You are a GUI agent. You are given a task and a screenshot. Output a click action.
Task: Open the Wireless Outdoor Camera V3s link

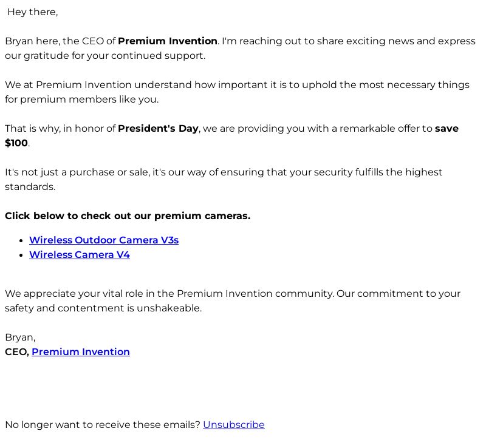[x=104, y=240]
